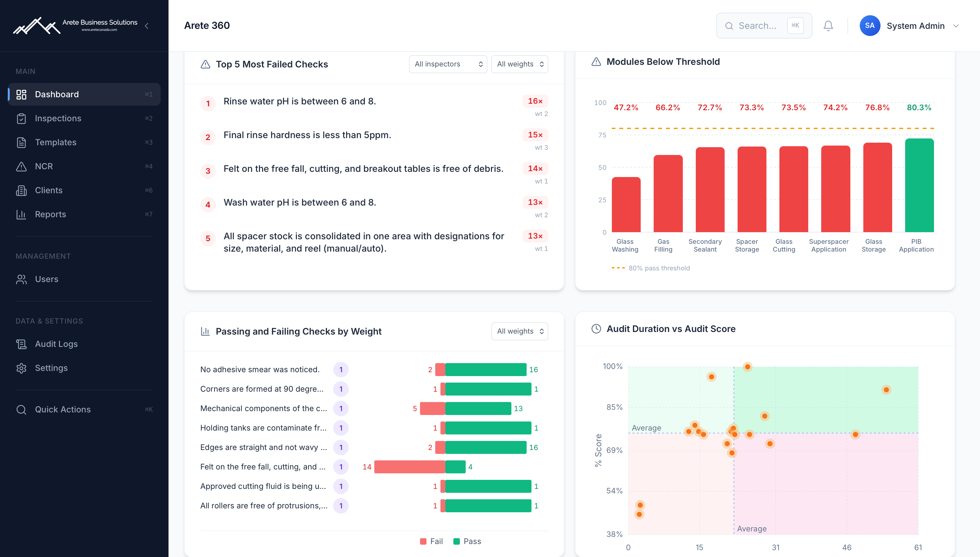Click green pass bar for 'Approved cutting fluid'

488,487
